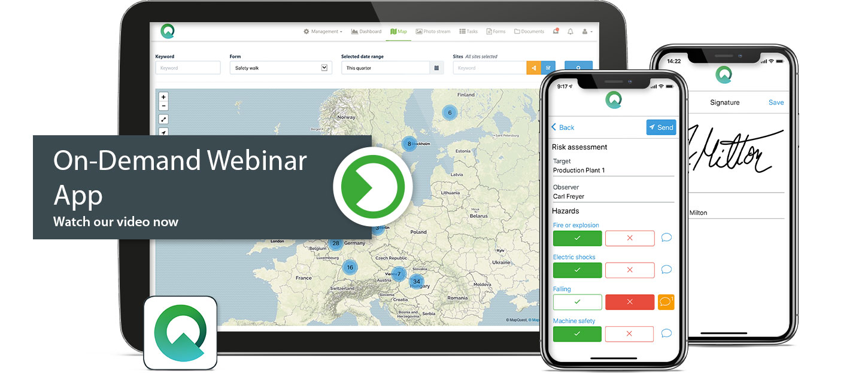Click the Keyword search input field

187,68
